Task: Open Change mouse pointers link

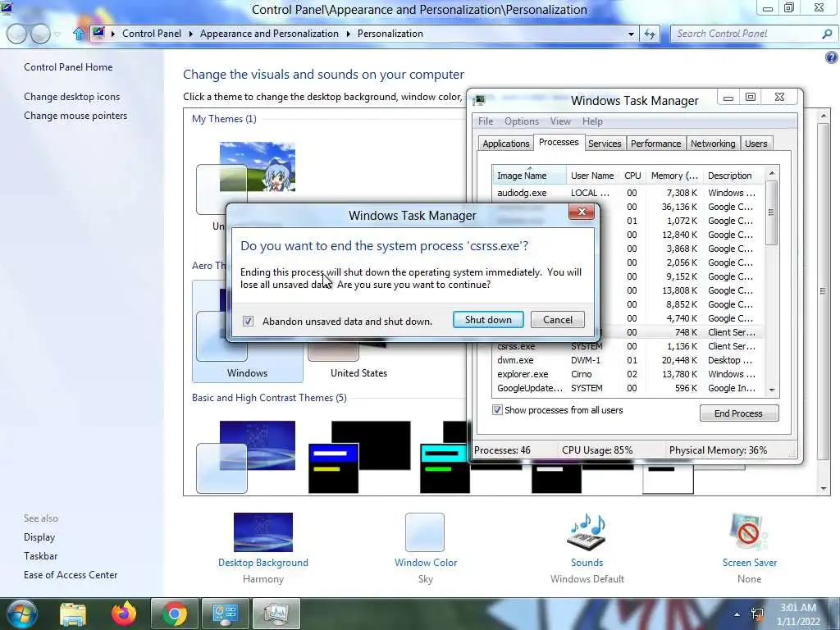Action: (x=75, y=115)
